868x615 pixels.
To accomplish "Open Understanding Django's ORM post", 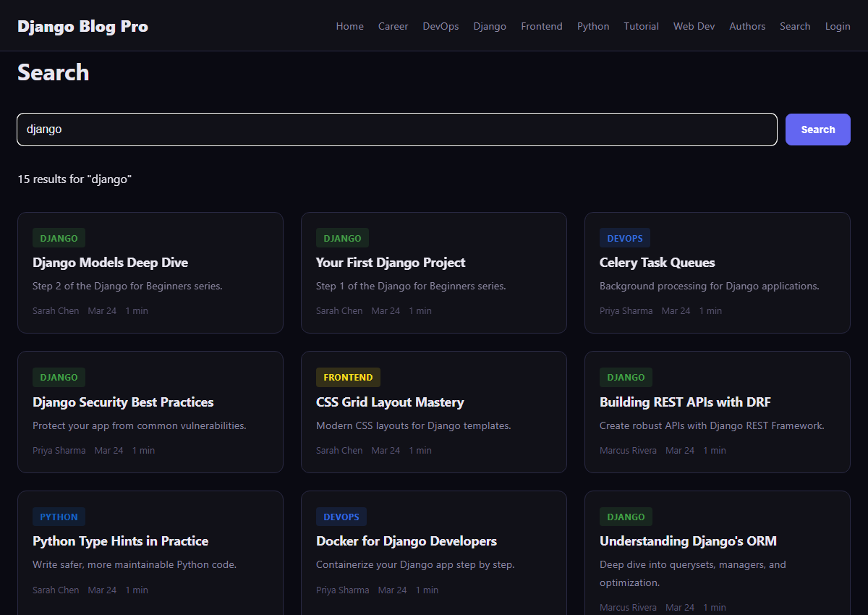I will click(688, 541).
